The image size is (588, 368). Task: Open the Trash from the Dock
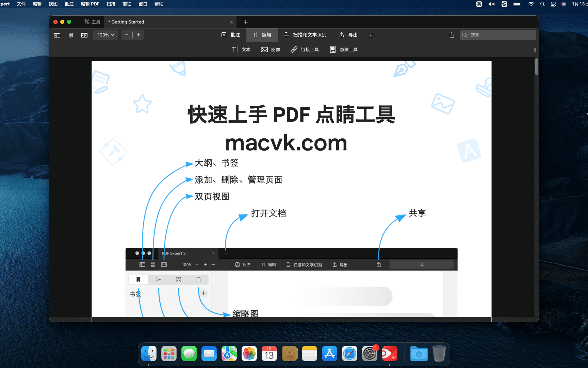[439, 354]
